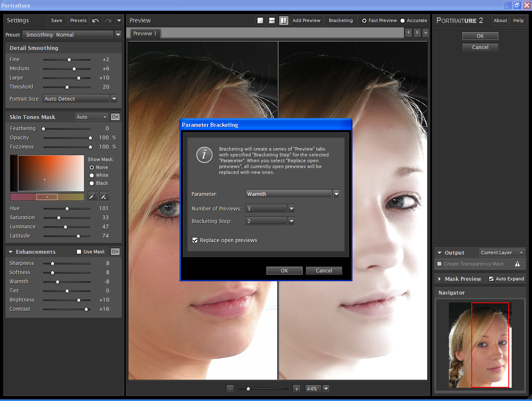This screenshot has height=401, width=532.
Task: Confirm bracketing by clicking OK
Action: pos(284,270)
